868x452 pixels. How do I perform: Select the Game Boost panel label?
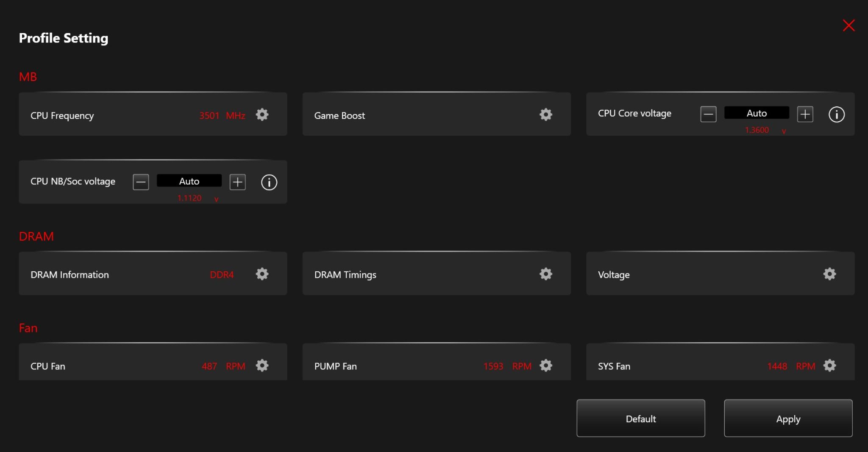[339, 116]
